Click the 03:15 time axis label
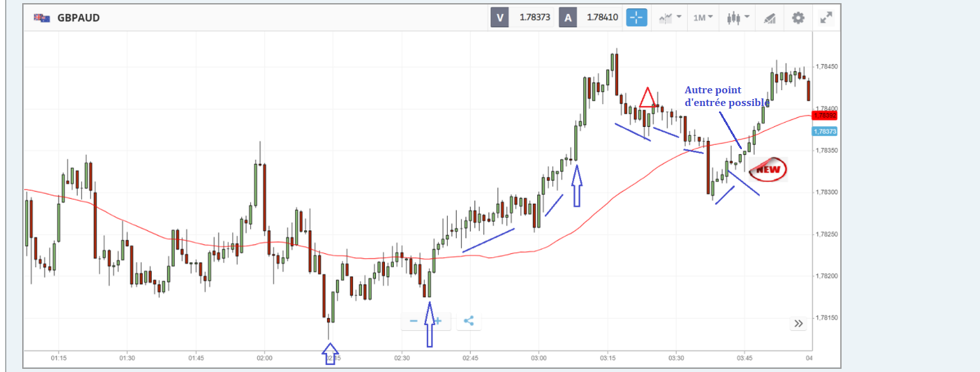Image resolution: width=980 pixels, height=372 pixels. point(607,358)
